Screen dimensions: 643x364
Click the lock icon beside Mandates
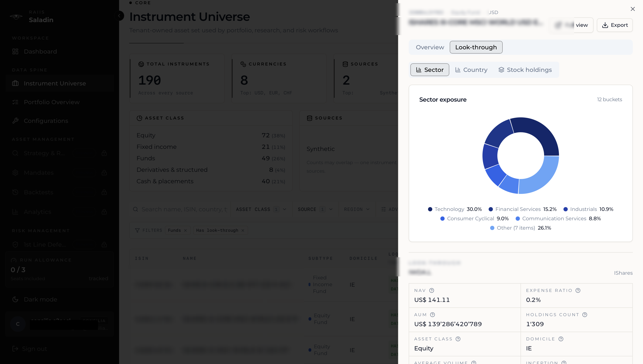104,172
